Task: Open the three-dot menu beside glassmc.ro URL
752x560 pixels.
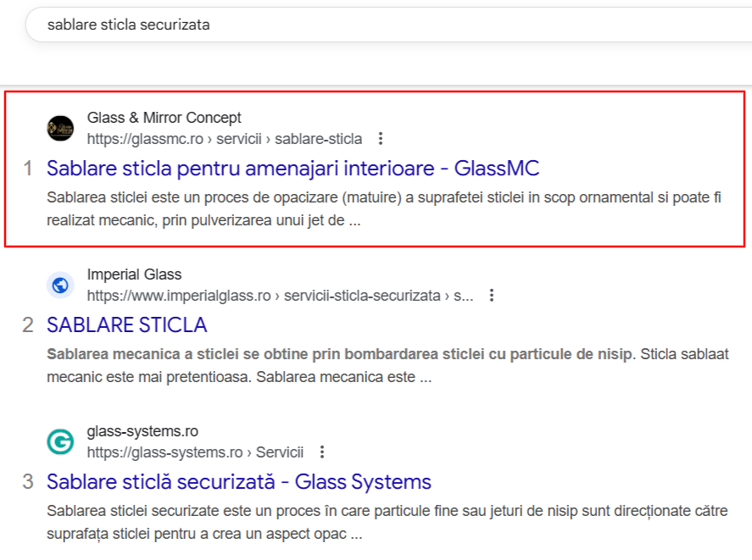Action: tap(381, 139)
